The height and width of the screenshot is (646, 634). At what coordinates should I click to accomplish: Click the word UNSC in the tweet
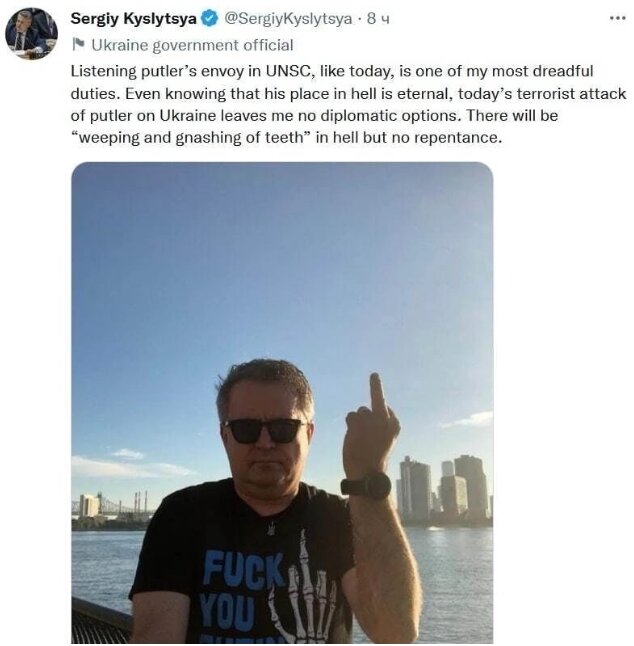pos(288,71)
